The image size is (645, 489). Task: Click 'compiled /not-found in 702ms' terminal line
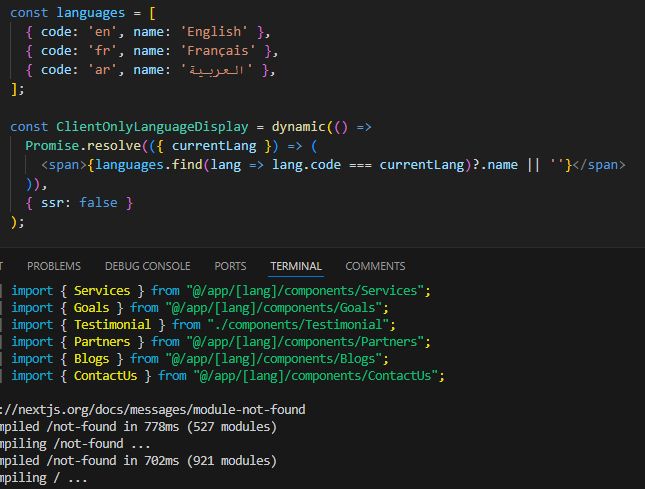click(x=138, y=461)
